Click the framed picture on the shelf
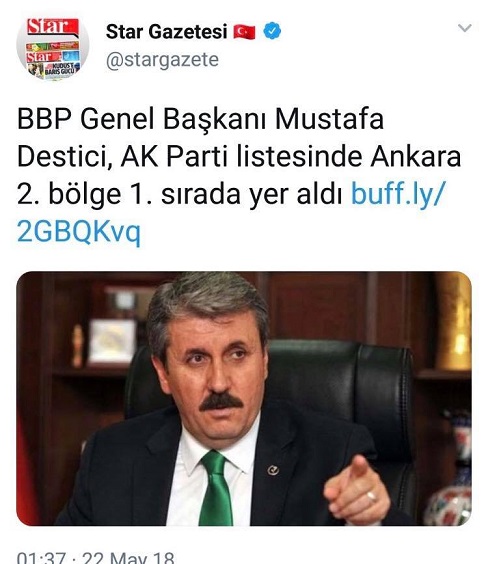Viewport: 486px width, 564px height. (x=112, y=341)
